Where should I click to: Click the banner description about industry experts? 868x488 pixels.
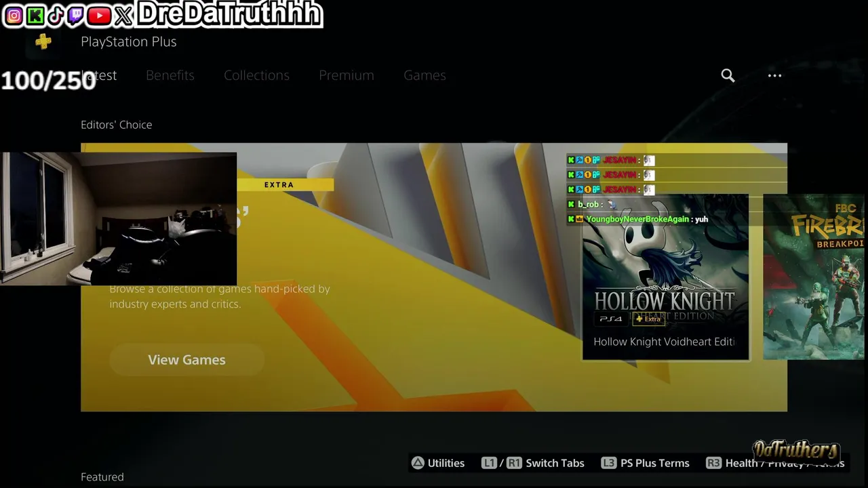220,296
